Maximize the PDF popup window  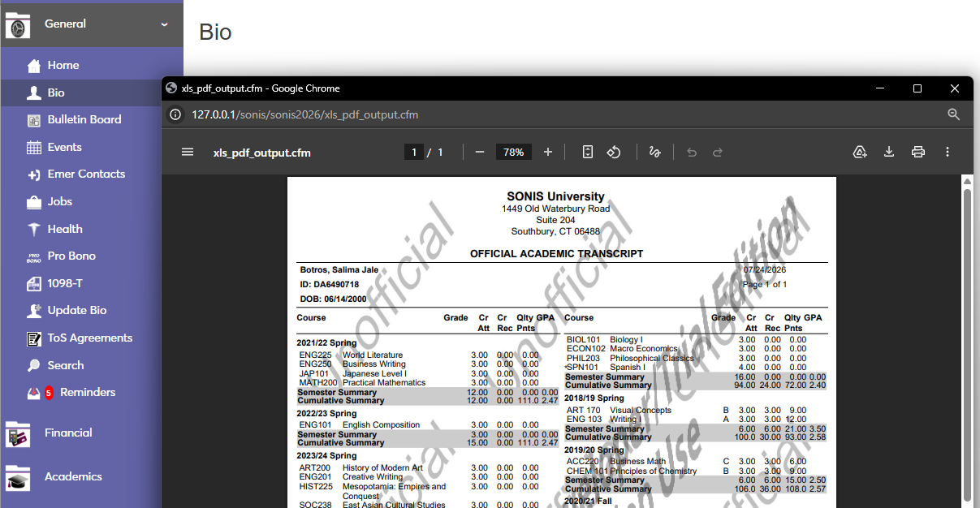[x=917, y=88]
